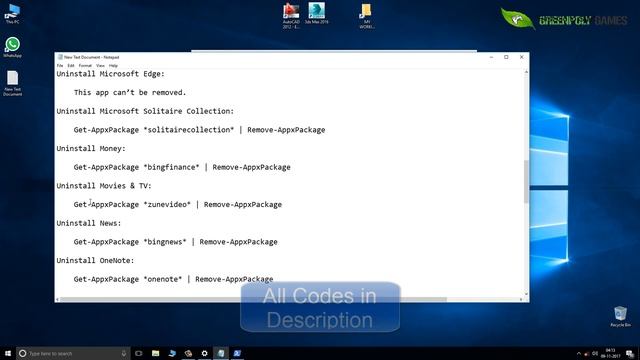This screenshot has height=360, width=640.
Task: Open File Explorer from taskbar
Action: coord(156,353)
